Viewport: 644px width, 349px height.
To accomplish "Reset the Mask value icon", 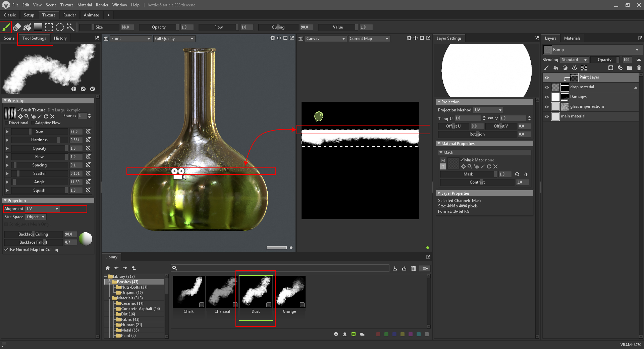I will (x=517, y=174).
